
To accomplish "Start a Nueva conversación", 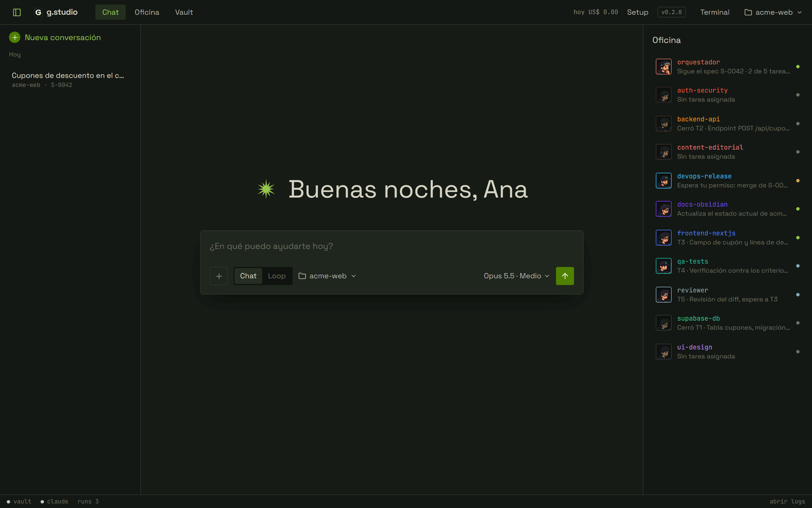I will point(55,37).
